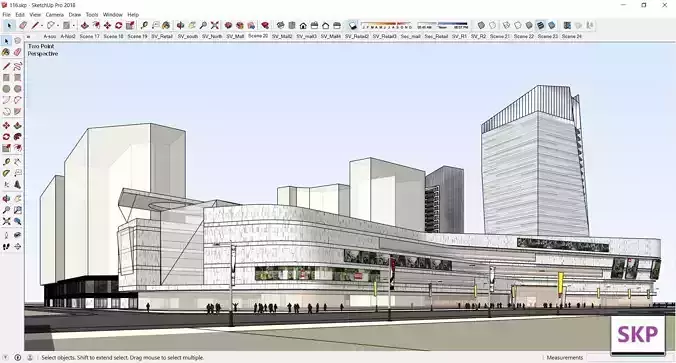
Task: Open the Camera menu
Action: pyautogui.click(x=55, y=14)
